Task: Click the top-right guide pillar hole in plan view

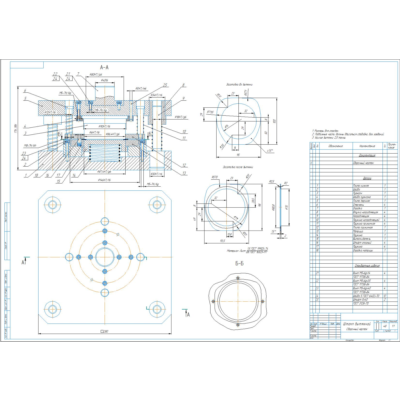Action: [157, 205]
